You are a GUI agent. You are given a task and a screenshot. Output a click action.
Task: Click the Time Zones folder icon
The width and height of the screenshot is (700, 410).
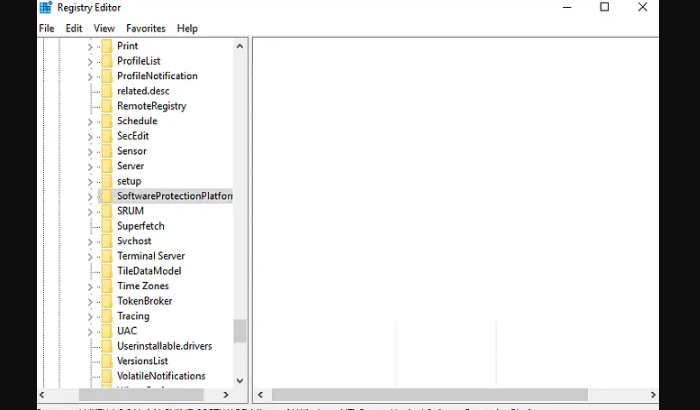tap(107, 286)
